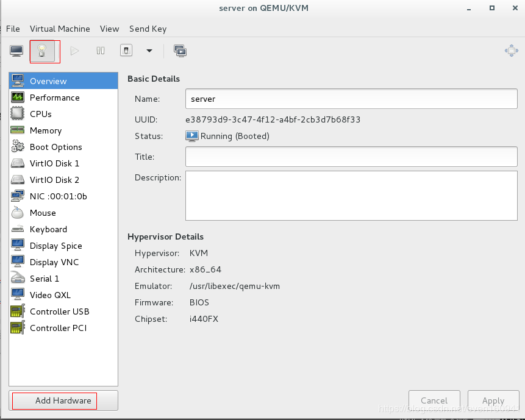The image size is (525, 420).
Task: Select the NIC :00:01:0b device
Action: (x=58, y=196)
